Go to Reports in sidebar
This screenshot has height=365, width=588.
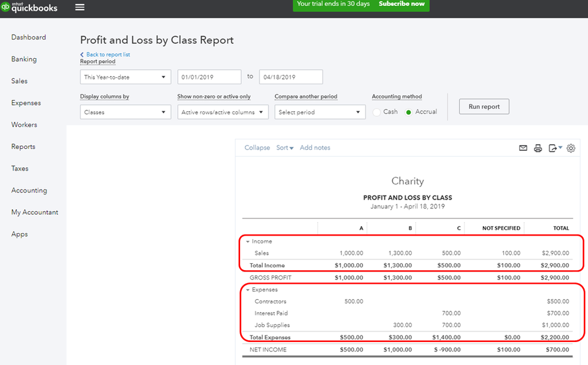[x=24, y=147]
